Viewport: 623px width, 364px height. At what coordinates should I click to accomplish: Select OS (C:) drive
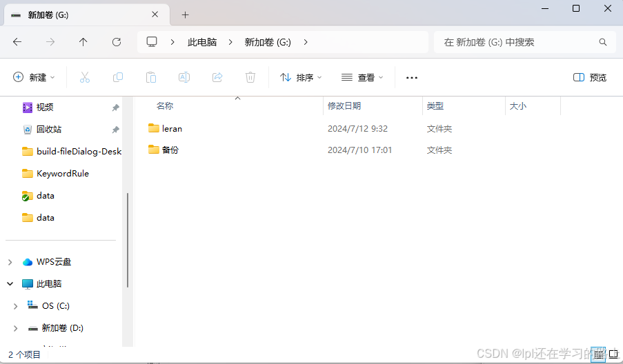(x=48, y=305)
